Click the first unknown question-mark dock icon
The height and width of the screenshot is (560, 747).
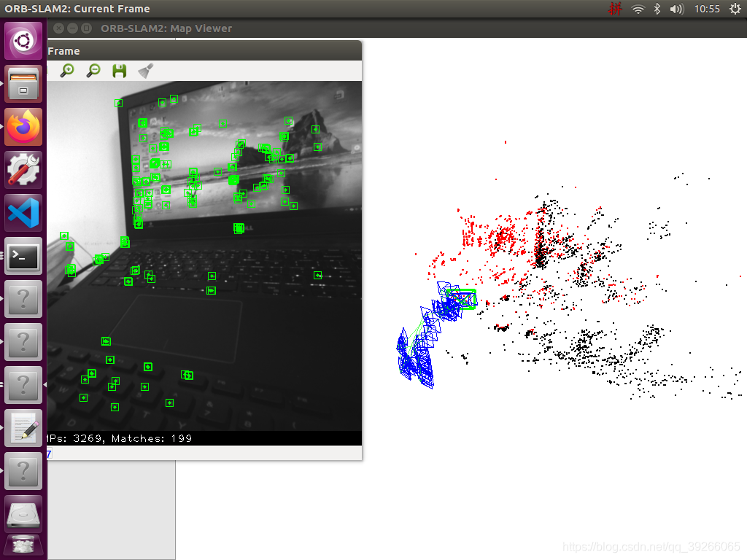point(23,299)
